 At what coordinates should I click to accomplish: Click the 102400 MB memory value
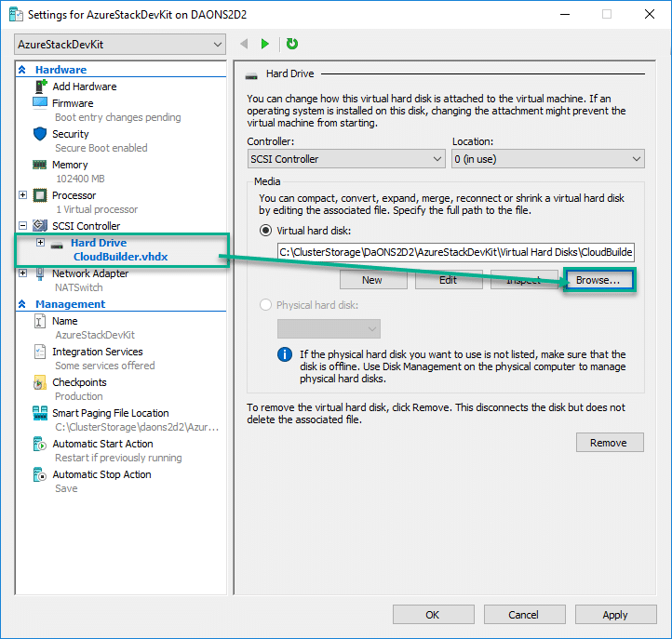pos(80,179)
